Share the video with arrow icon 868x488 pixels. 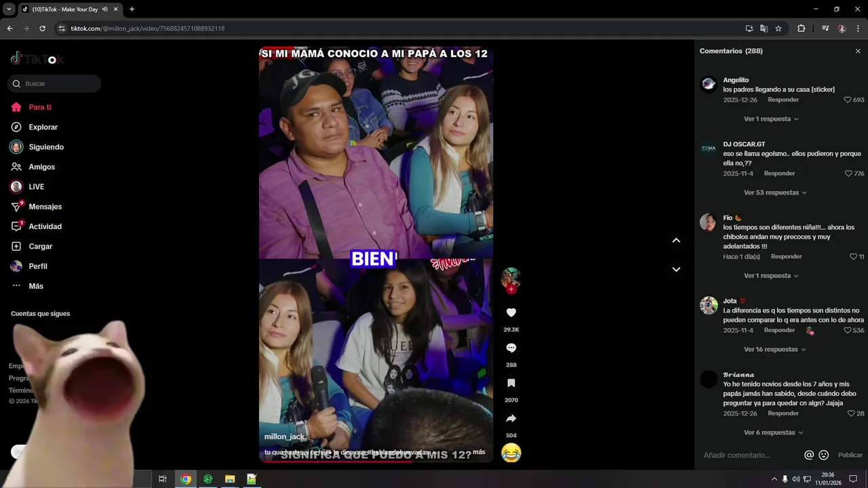click(x=511, y=418)
